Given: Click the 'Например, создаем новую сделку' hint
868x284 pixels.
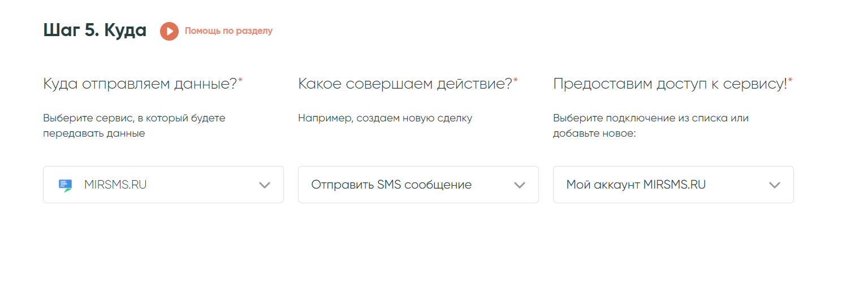Looking at the screenshot, I should pyautogui.click(x=385, y=119).
